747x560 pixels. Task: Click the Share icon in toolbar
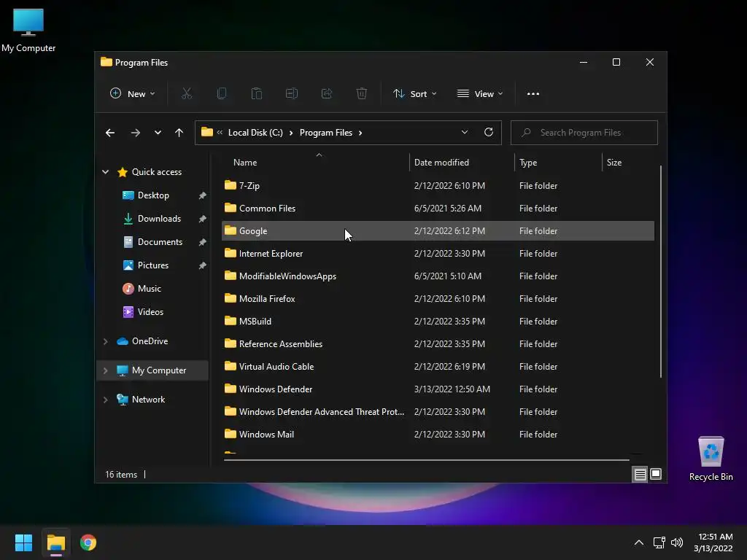tap(327, 94)
